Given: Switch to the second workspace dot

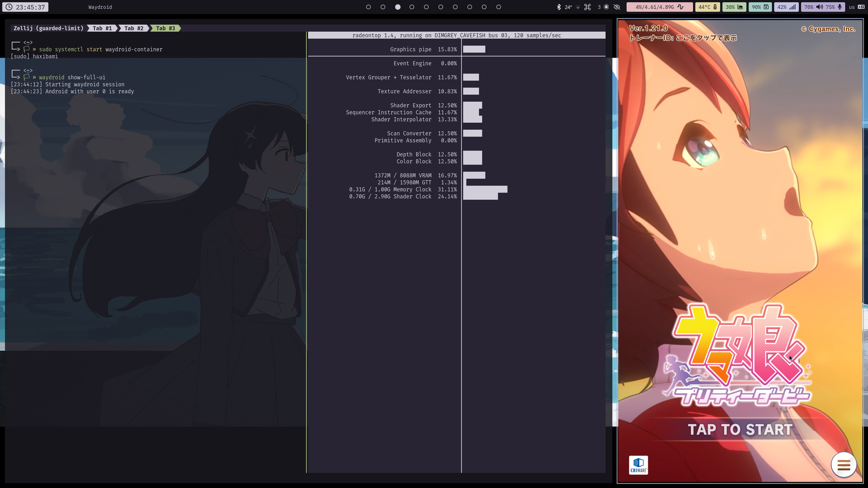Looking at the screenshot, I should 383,7.
